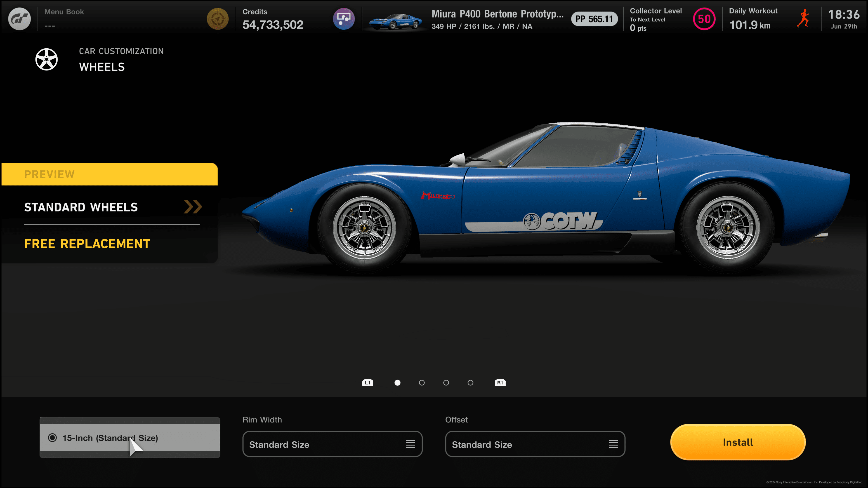Select the third view page dot
Screen dimensions: 868x488
pyautogui.click(x=446, y=382)
